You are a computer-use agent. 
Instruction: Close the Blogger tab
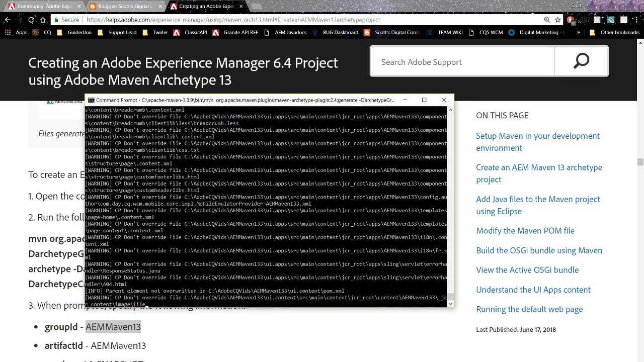[160, 7]
